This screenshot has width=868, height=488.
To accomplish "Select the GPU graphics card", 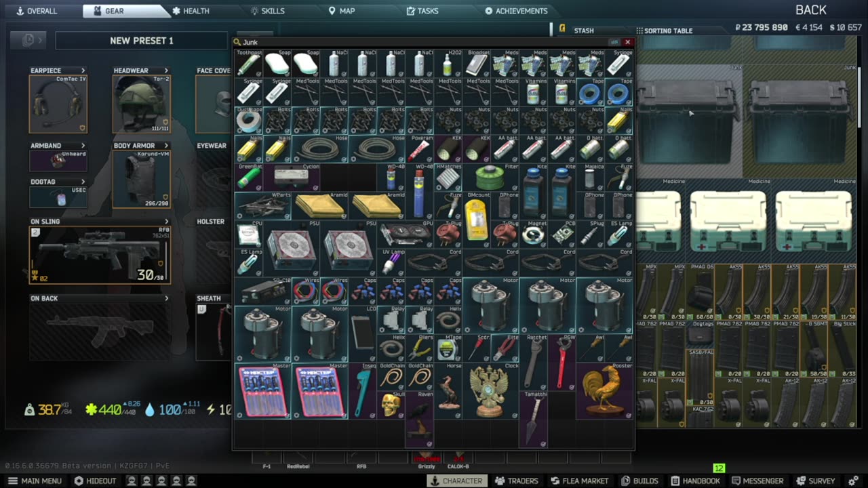I will click(x=406, y=234).
